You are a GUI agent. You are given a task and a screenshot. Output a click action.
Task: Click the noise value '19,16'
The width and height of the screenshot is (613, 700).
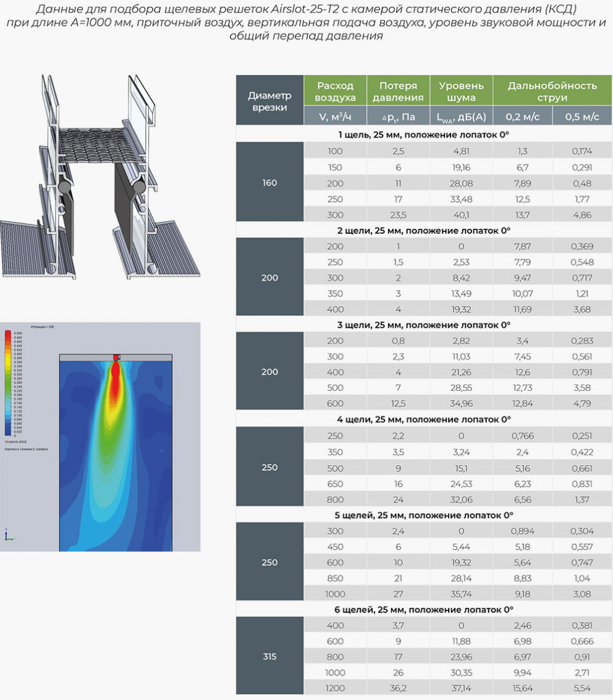[x=461, y=167]
